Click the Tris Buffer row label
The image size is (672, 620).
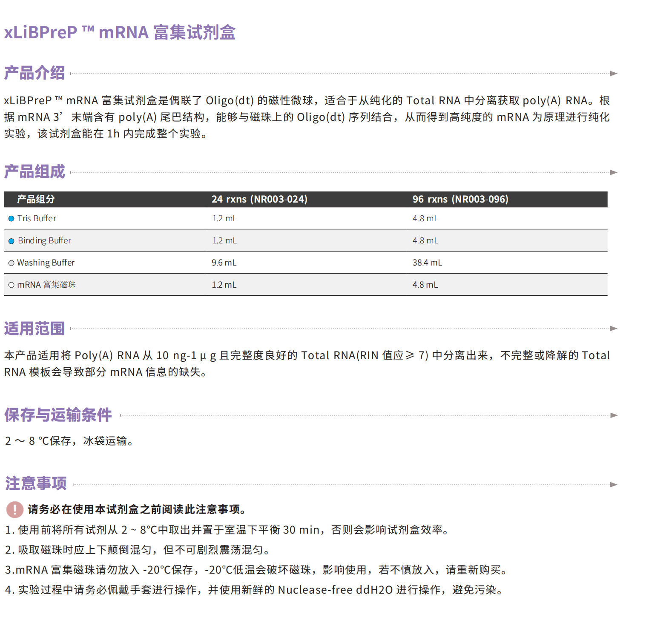click(x=37, y=218)
